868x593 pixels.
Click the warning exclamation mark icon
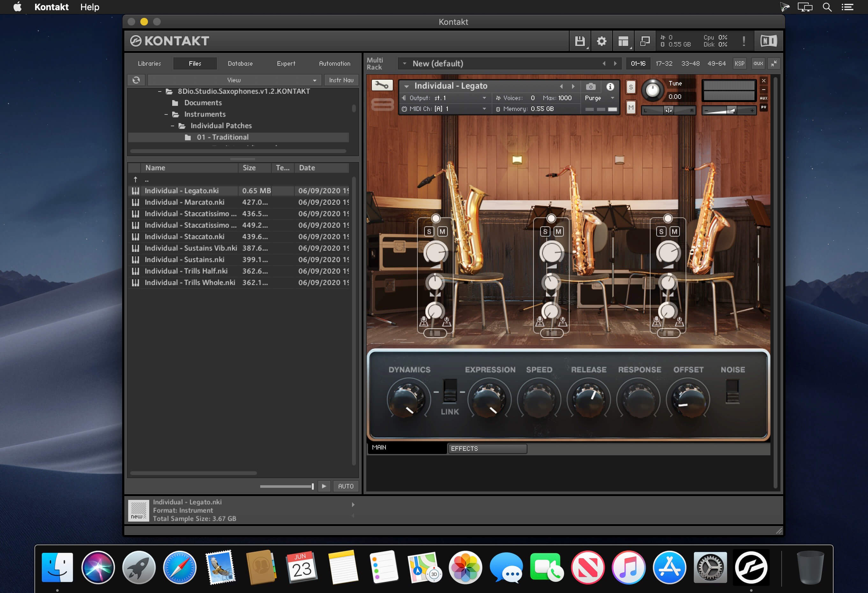[x=744, y=41]
